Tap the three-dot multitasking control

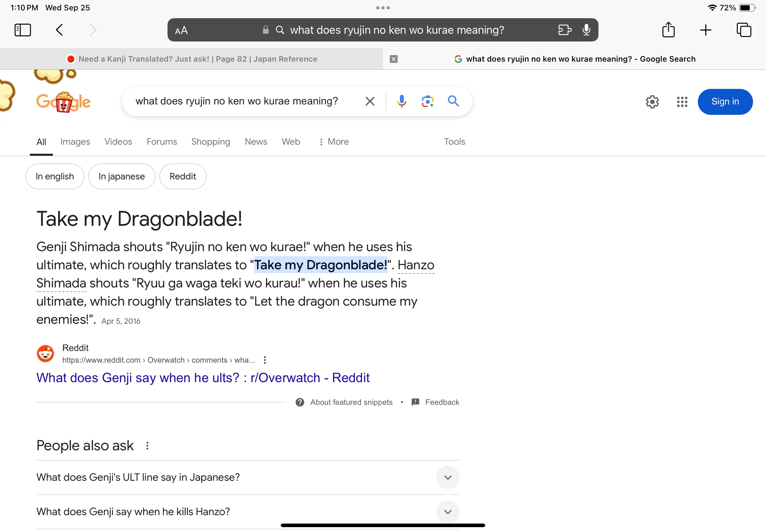click(x=383, y=8)
